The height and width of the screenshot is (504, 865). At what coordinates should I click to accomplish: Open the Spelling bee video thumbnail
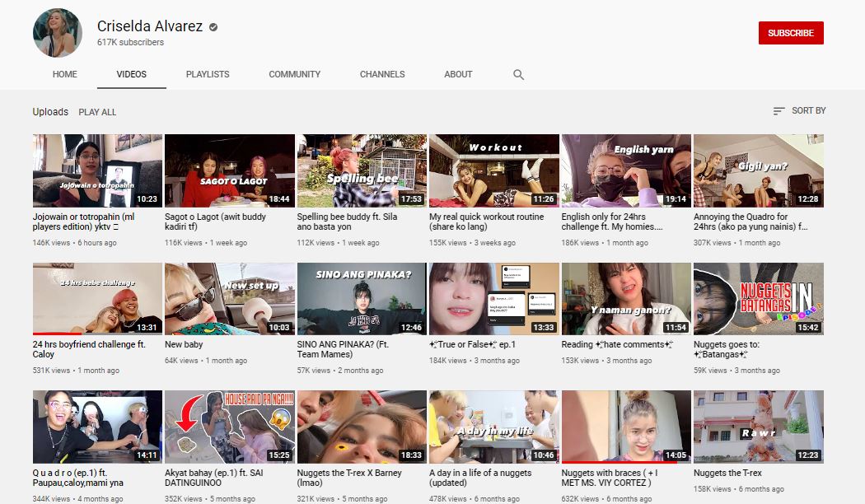(x=362, y=171)
